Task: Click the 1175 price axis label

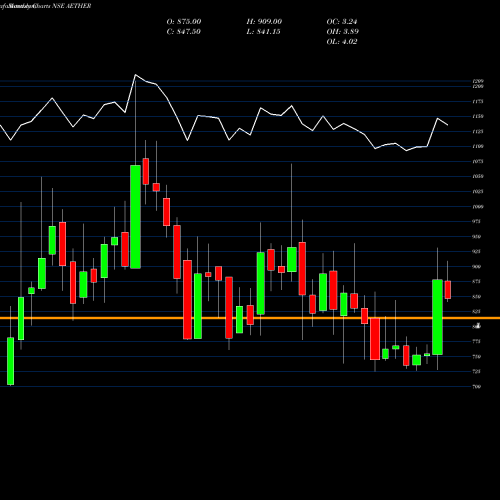Action: click(x=478, y=101)
